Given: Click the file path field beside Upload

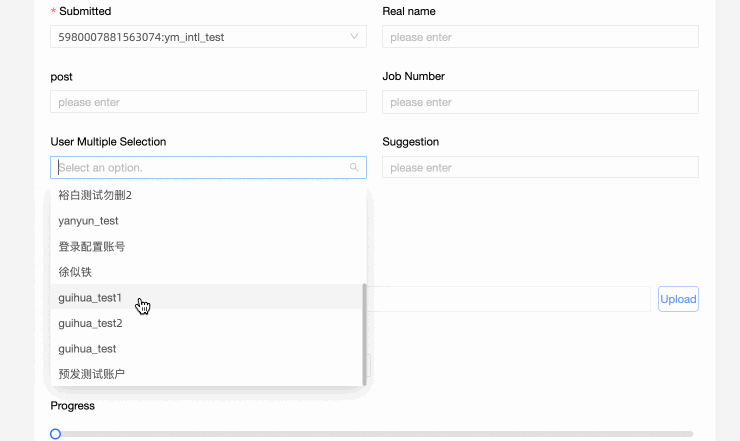Looking at the screenshot, I should coord(510,299).
